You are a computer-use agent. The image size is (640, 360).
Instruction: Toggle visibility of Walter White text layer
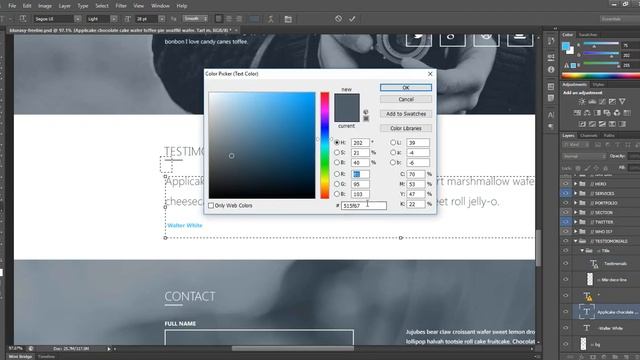tap(566, 328)
